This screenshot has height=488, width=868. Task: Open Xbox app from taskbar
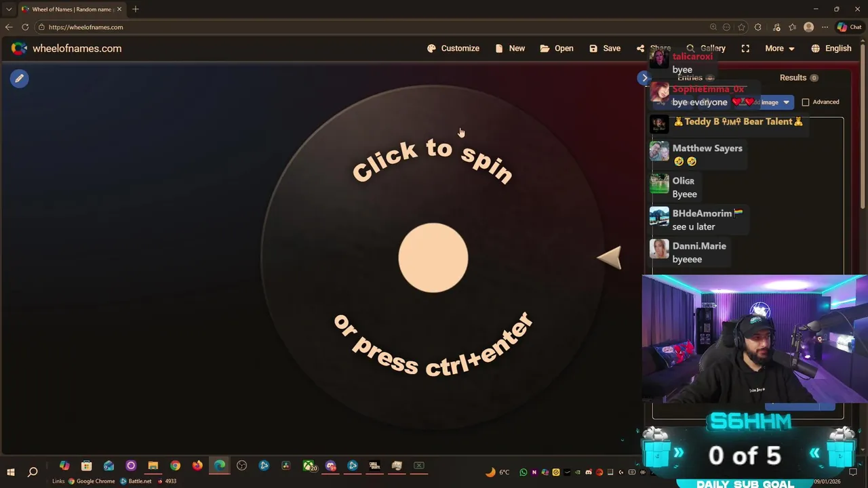coord(309,466)
